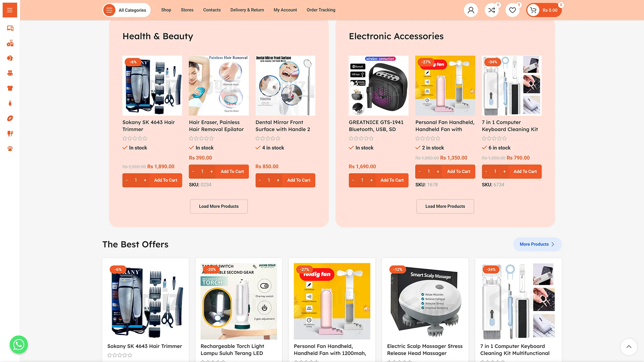Open the wishlist heart icon
Viewport: 644px width, 362px height.
(513, 10)
